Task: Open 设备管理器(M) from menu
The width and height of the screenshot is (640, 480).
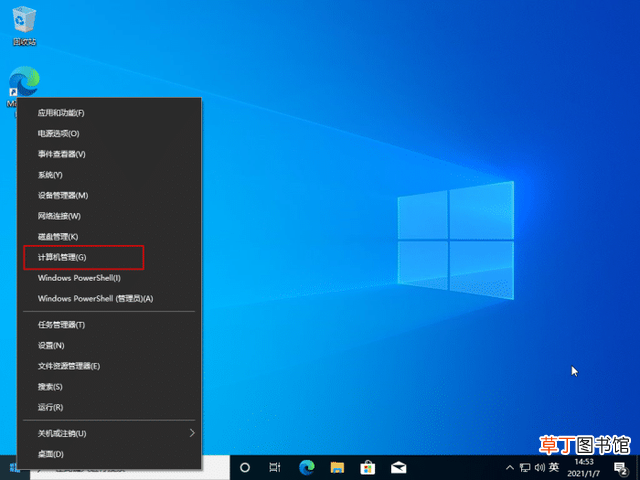Action: [109, 196]
